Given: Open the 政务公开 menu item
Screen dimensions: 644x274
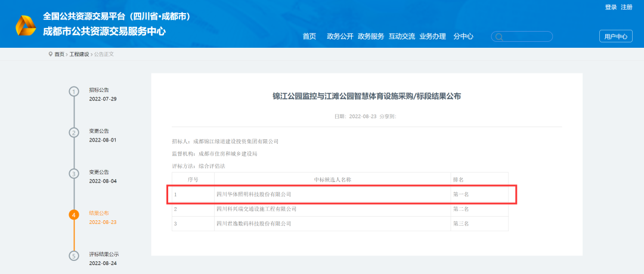Looking at the screenshot, I should pos(340,36).
